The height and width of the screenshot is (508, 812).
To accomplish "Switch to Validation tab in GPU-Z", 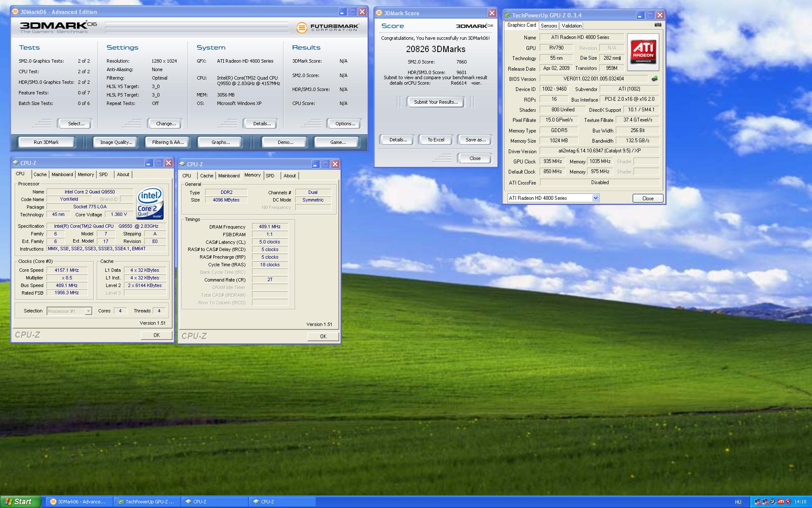I will click(x=572, y=26).
